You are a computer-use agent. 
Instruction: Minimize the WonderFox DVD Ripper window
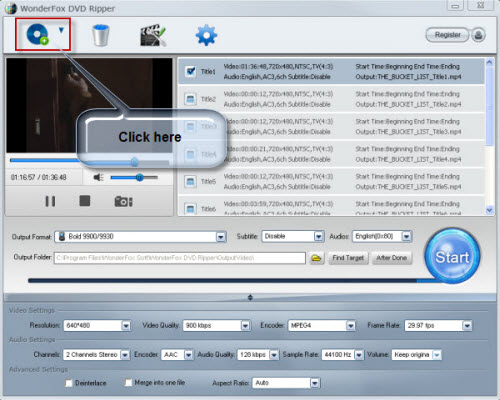pos(455,6)
